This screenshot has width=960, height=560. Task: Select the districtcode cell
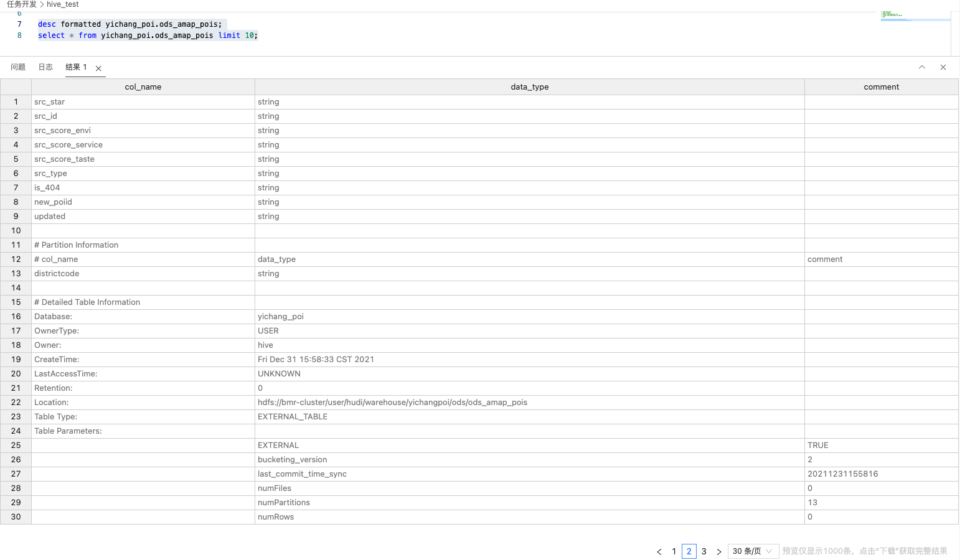(x=143, y=274)
